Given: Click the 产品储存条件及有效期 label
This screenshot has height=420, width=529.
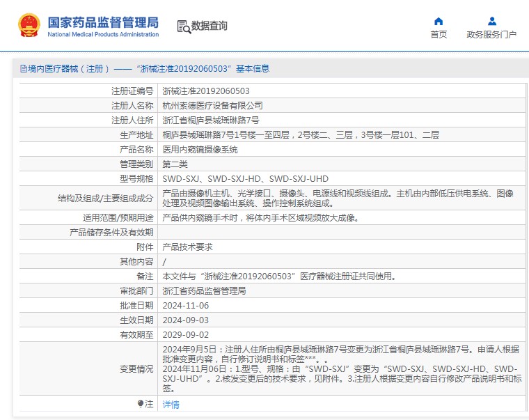Looking at the screenshot, I should click(x=111, y=232).
